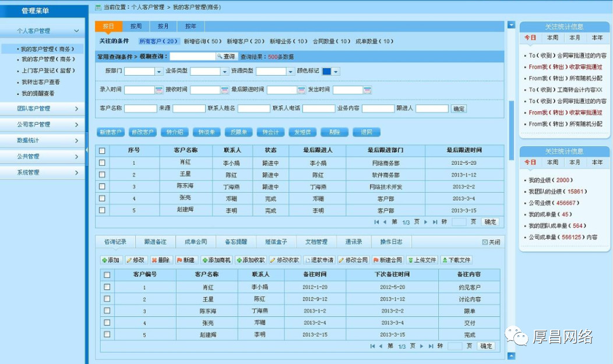613x364 pixels.
Task: Open calendar picker for 录入时间
Action: click(158, 90)
